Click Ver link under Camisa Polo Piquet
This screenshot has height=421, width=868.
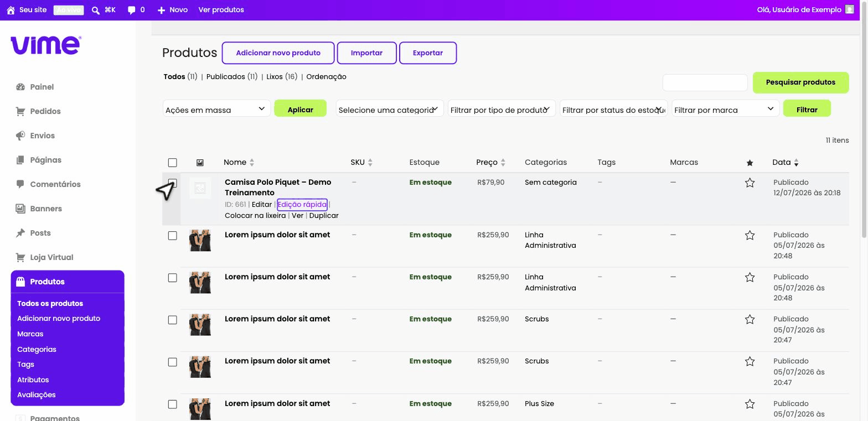click(297, 216)
